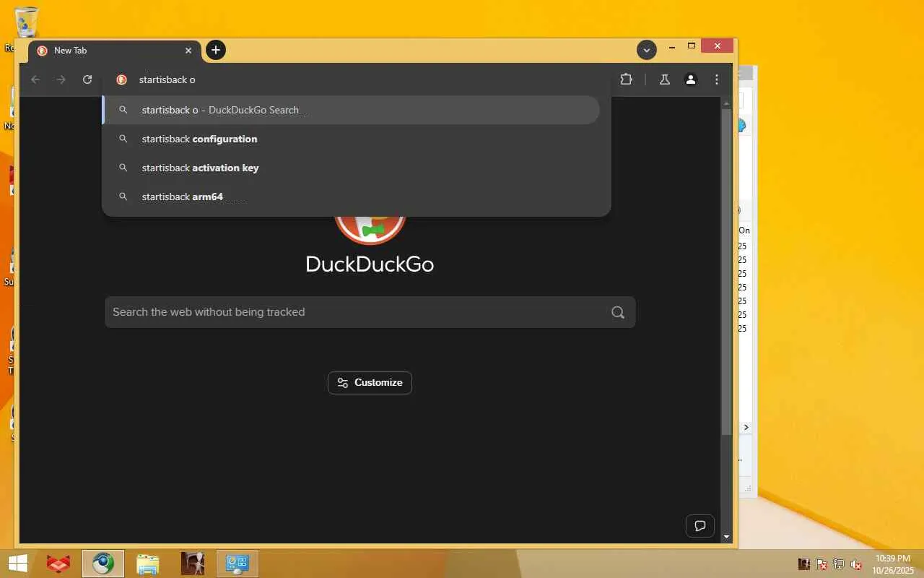Click the volume speaker tray icon
The image size is (924, 578).
856,564
